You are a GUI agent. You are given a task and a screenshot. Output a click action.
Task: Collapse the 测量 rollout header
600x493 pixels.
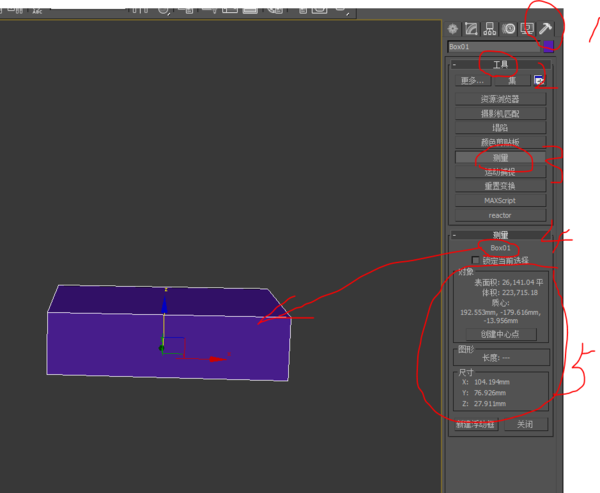coord(501,235)
